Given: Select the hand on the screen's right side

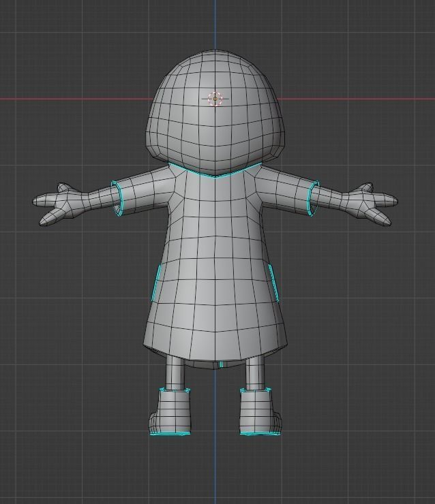Looking at the screenshot, I should pyautogui.click(x=372, y=204).
